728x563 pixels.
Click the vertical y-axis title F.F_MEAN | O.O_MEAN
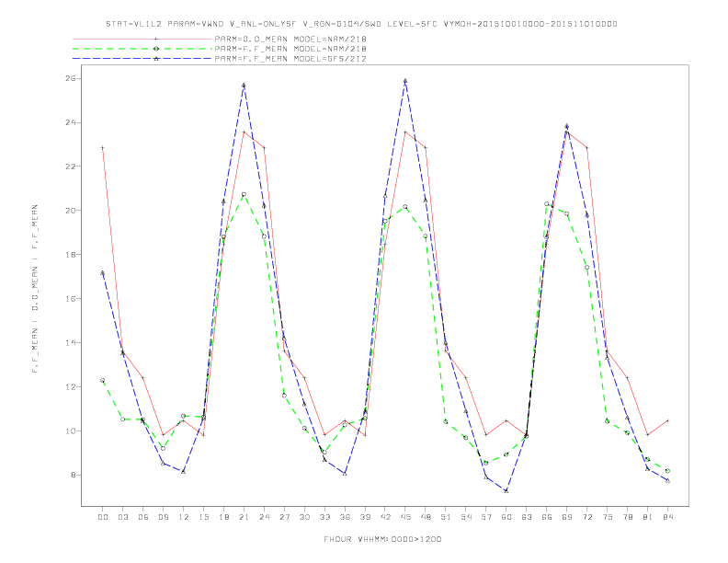coord(35,289)
